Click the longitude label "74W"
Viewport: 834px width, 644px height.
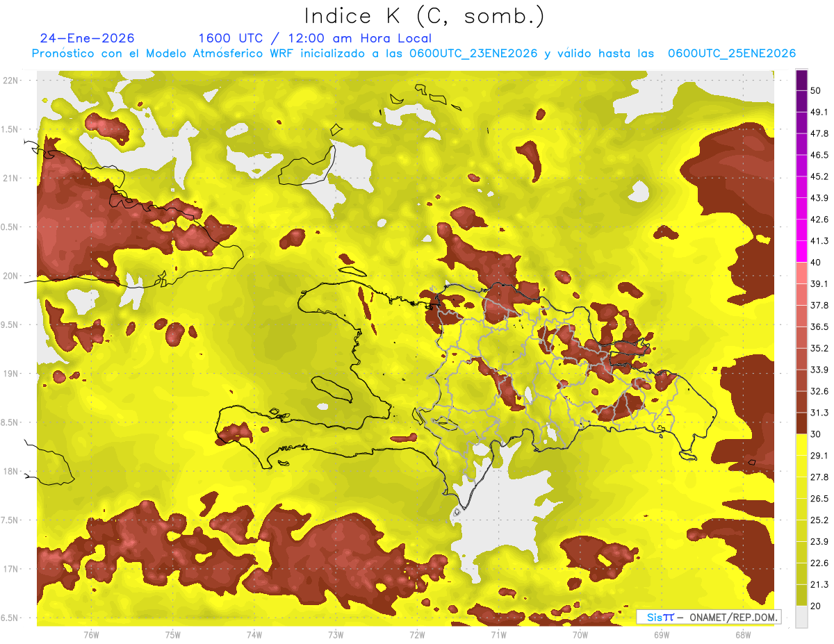tap(254, 635)
